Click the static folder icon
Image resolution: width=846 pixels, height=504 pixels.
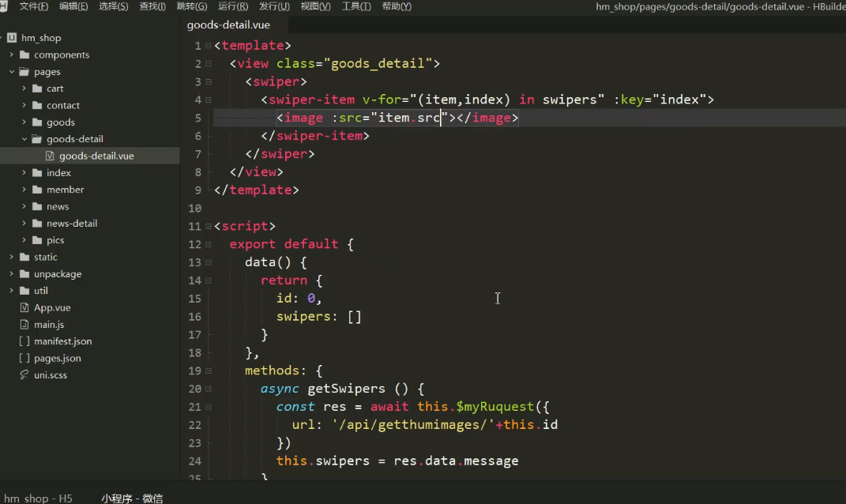coord(24,257)
